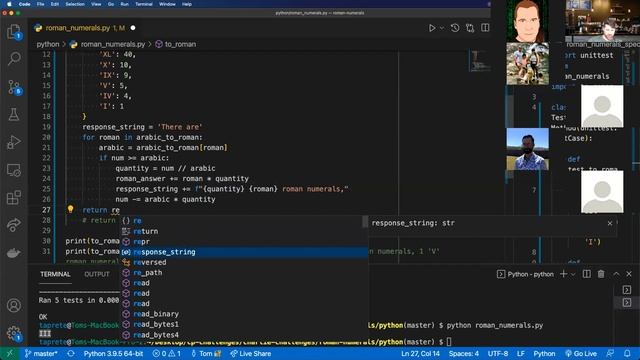Open the Live Share activity icon
Image resolution: width=640 pixels, height=360 pixels.
(x=14, y=225)
